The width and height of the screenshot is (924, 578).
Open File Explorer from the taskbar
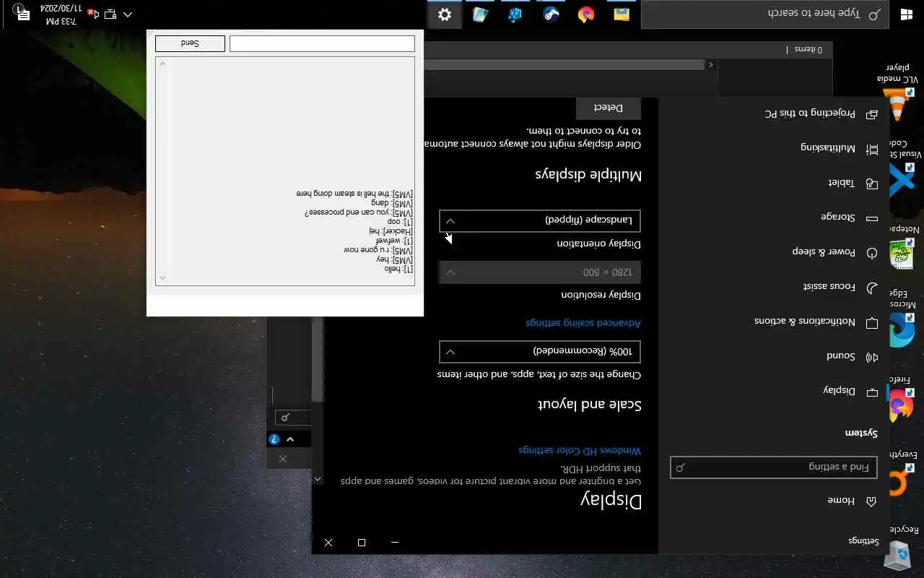(x=622, y=14)
